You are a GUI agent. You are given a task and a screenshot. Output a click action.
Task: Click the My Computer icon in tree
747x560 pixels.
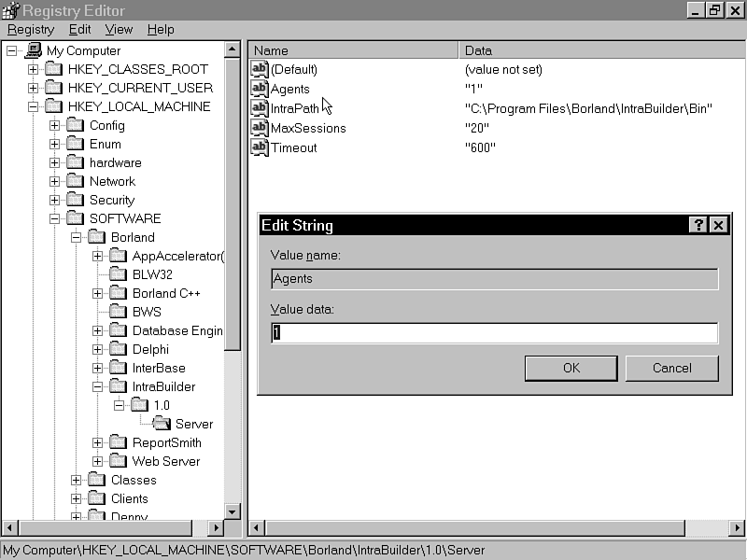click(33, 50)
